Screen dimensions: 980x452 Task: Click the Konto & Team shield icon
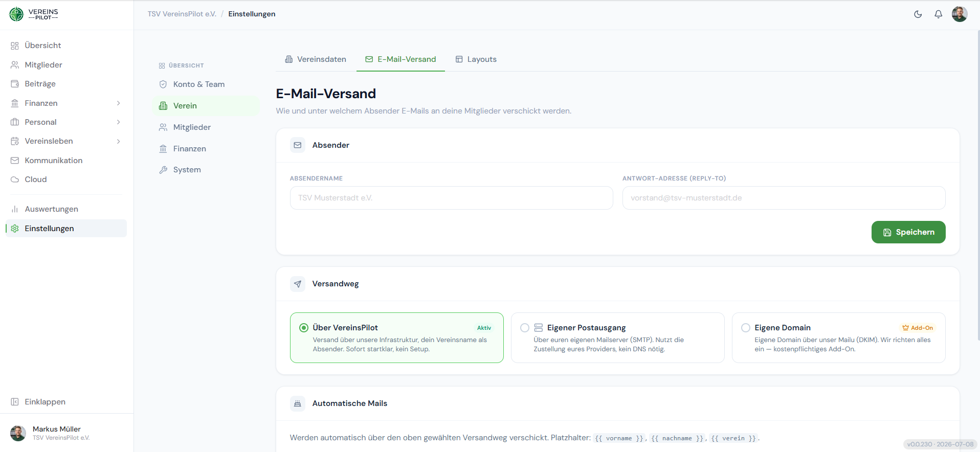click(163, 84)
